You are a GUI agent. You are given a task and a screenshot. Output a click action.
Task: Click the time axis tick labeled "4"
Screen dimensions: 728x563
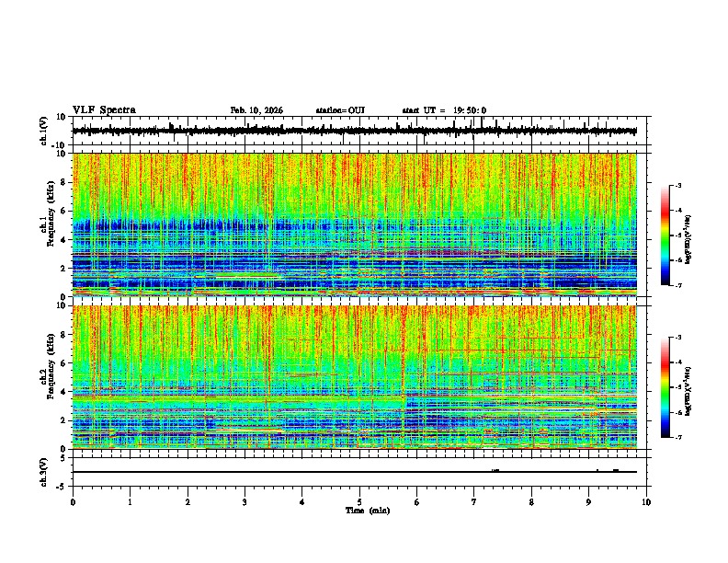[302, 502]
